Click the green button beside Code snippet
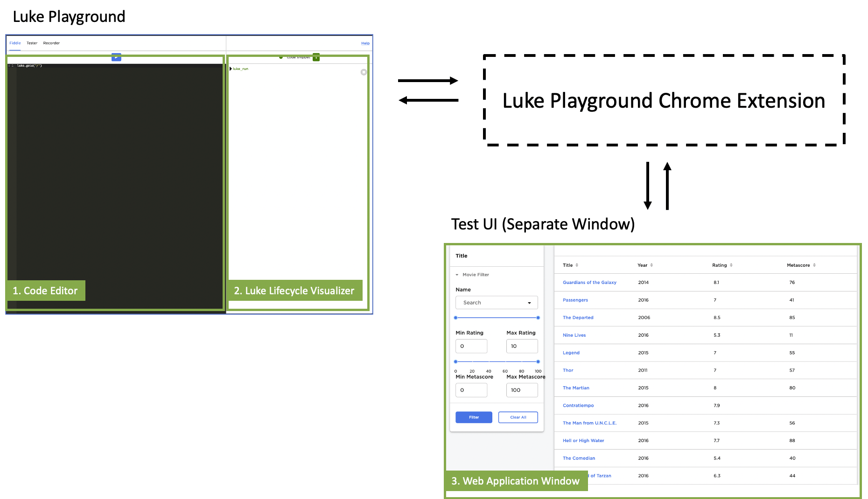868x499 pixels. (x=316, y=57)
